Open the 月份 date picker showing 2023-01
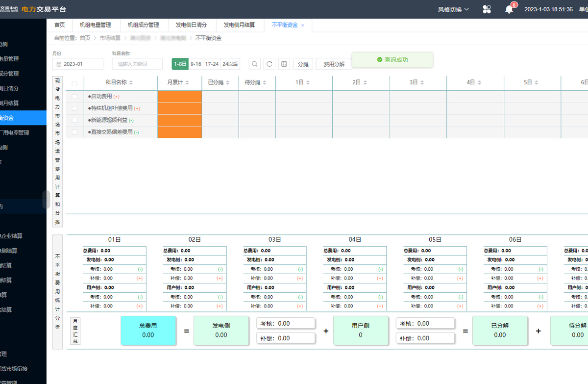 coord(78,64)
